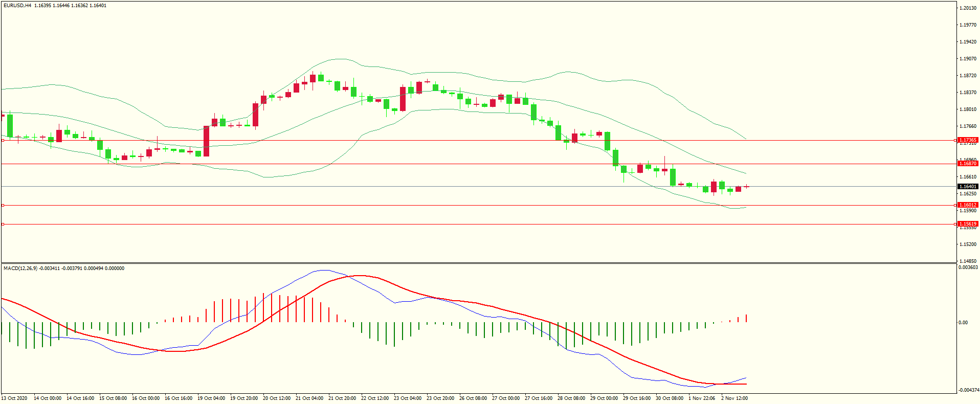Select the 1.15619 red price label
This screenshot has height=404, width=980.
968,224
